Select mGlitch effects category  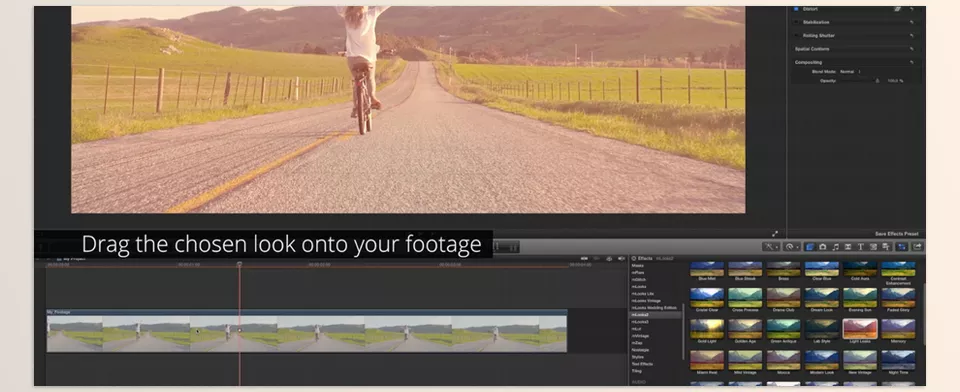(x=638, y=279)
